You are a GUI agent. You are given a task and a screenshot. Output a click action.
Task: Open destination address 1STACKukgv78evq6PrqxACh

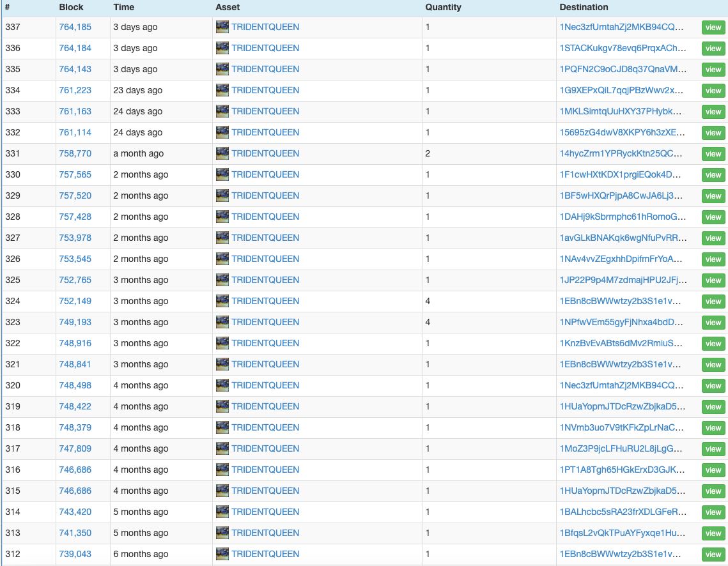[623, 48]
